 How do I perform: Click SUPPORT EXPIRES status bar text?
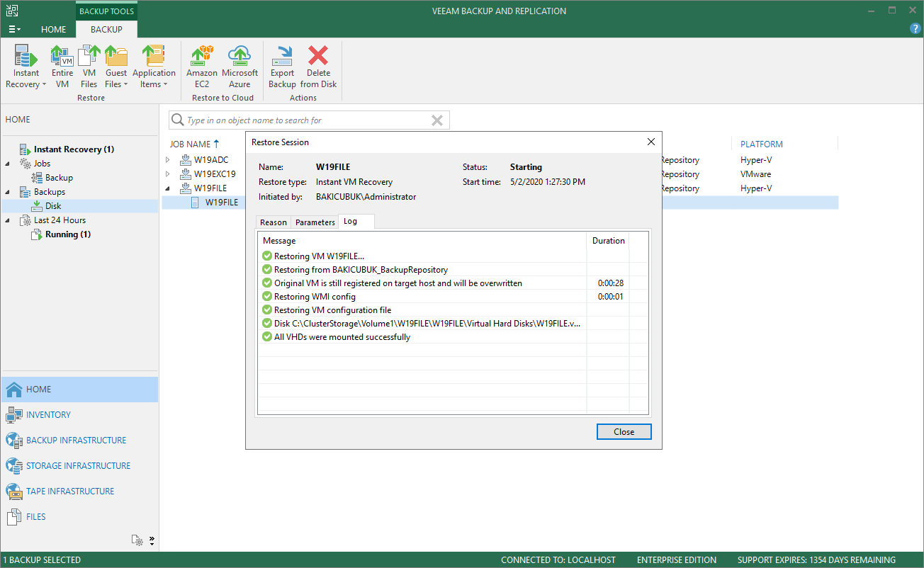tap(816, 560)
